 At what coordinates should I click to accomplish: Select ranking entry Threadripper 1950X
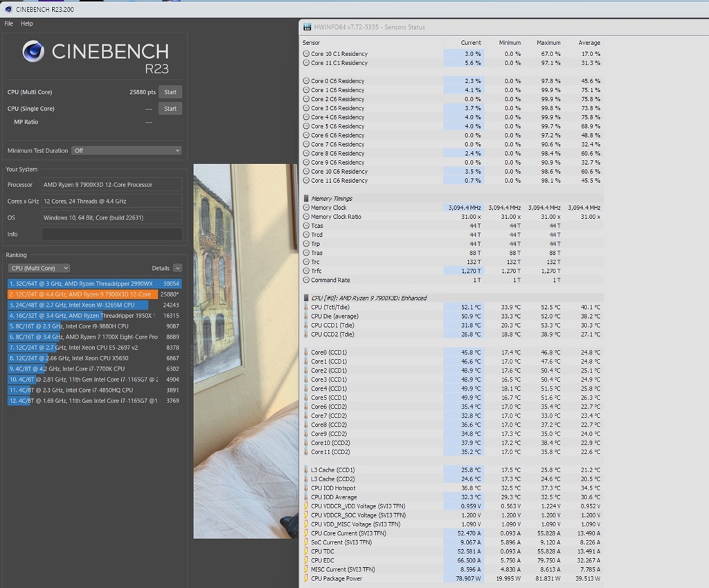tap(94, 316)
